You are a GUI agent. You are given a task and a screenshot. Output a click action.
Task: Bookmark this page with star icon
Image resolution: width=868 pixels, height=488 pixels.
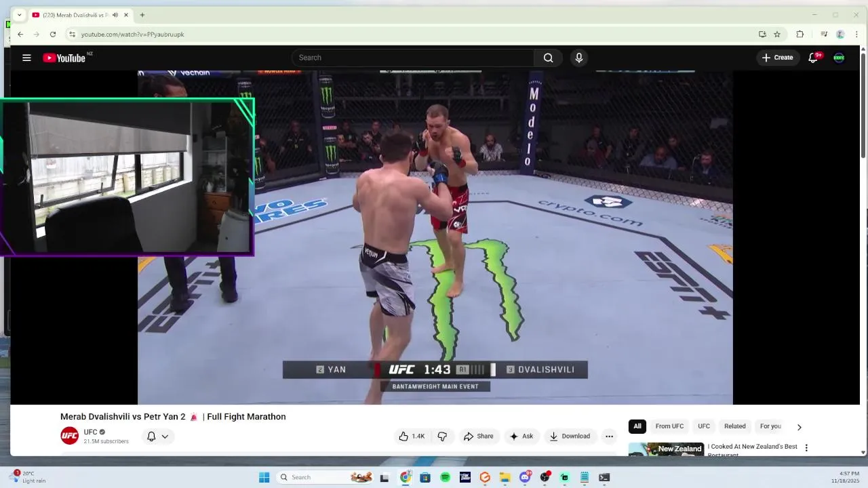click(777, 34)
